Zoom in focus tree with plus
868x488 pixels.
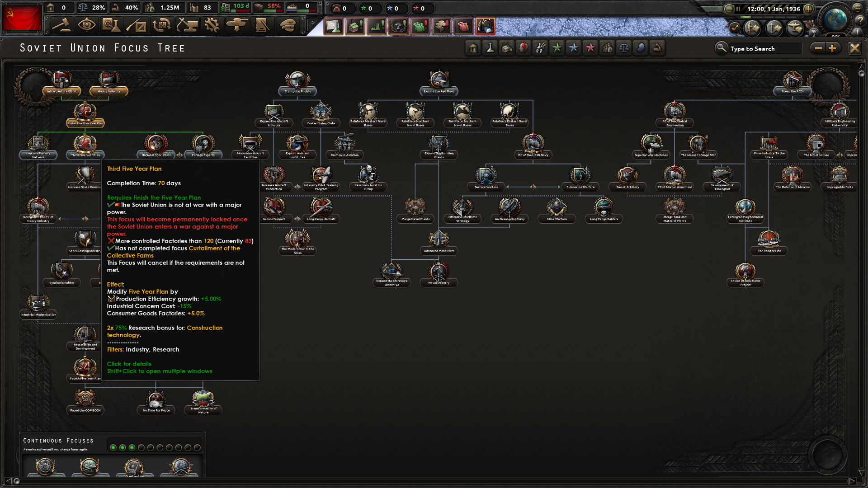click(x=833, y=48)
